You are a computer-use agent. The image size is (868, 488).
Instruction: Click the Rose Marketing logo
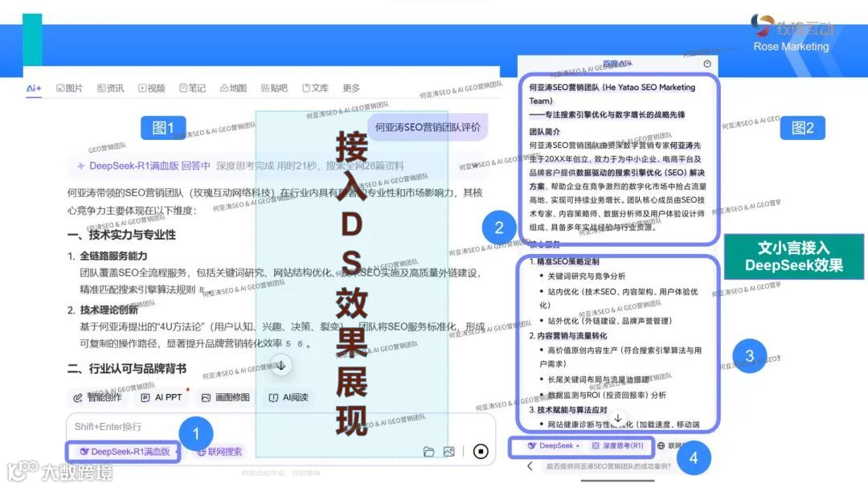(x=792, y=33)
